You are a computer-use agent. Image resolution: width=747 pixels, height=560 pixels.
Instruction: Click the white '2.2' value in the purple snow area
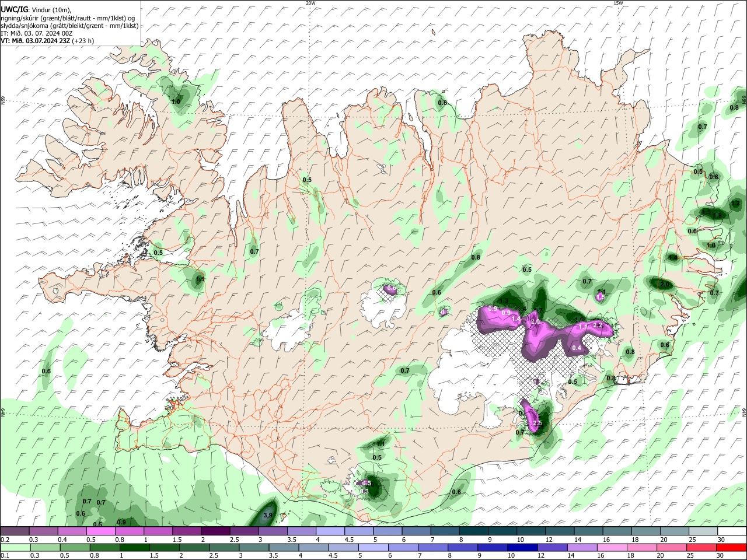tap(597, 325)
